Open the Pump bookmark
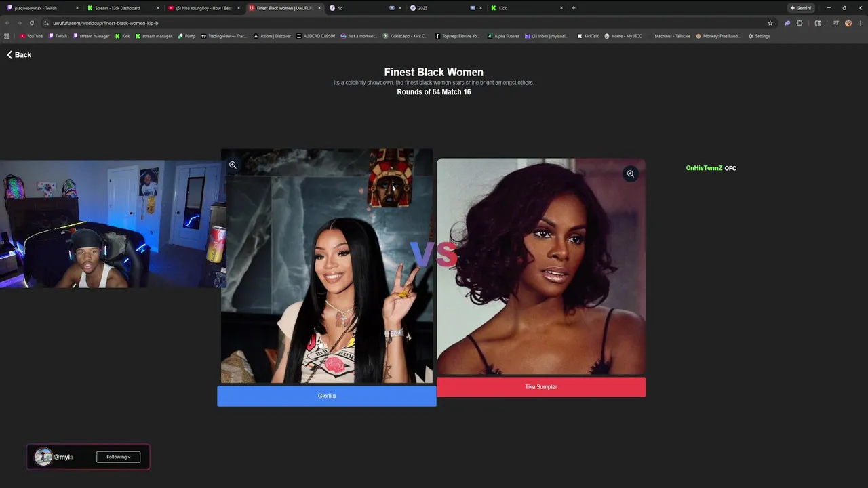Image resolution: width=868 pixels, height=488 pixels. (x=186, y=36)
